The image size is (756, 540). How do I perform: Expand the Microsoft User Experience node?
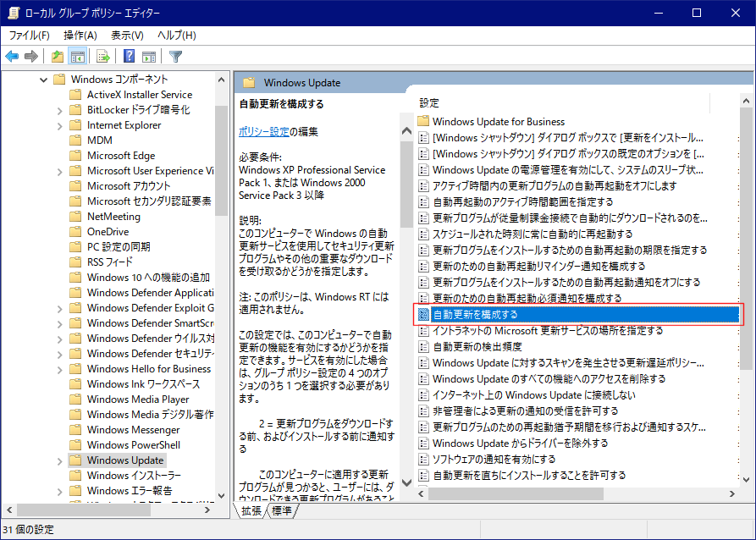pyautogui.click(x=60, y=171)
